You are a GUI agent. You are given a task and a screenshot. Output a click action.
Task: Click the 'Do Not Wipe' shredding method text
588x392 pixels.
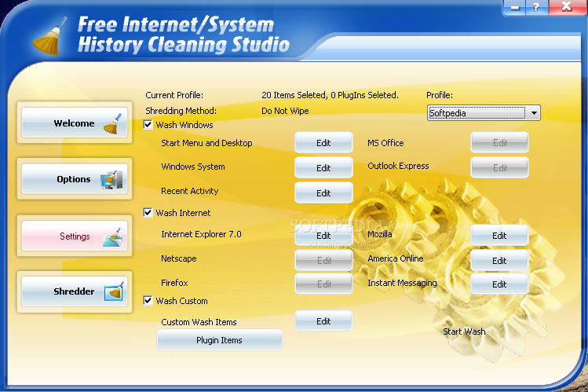point(285,111)
